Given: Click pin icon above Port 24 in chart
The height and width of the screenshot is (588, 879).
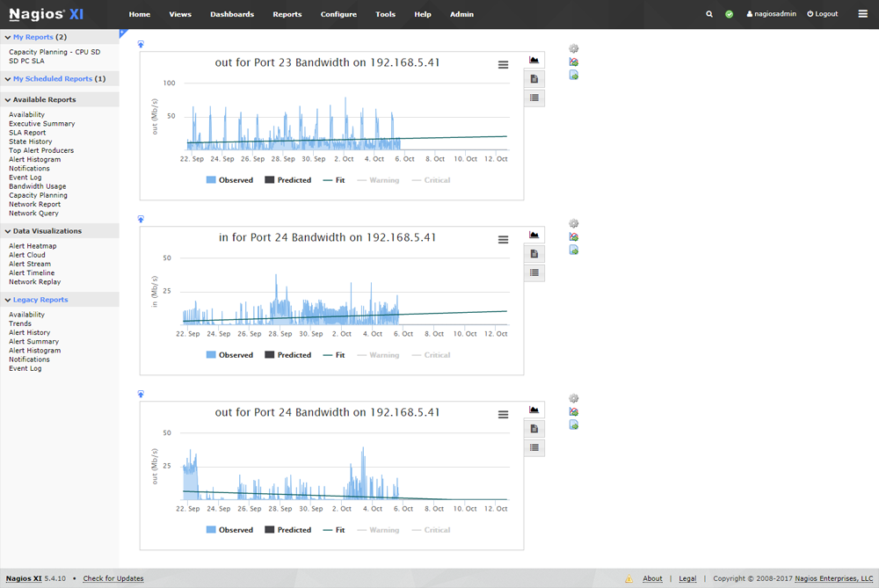Looking at the screenshot, I should pyautogui.click(x=141, y=220).
